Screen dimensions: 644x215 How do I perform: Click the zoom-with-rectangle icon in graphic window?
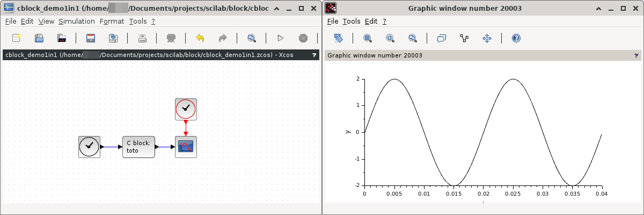pyautogui.click(x=413, y=38)
